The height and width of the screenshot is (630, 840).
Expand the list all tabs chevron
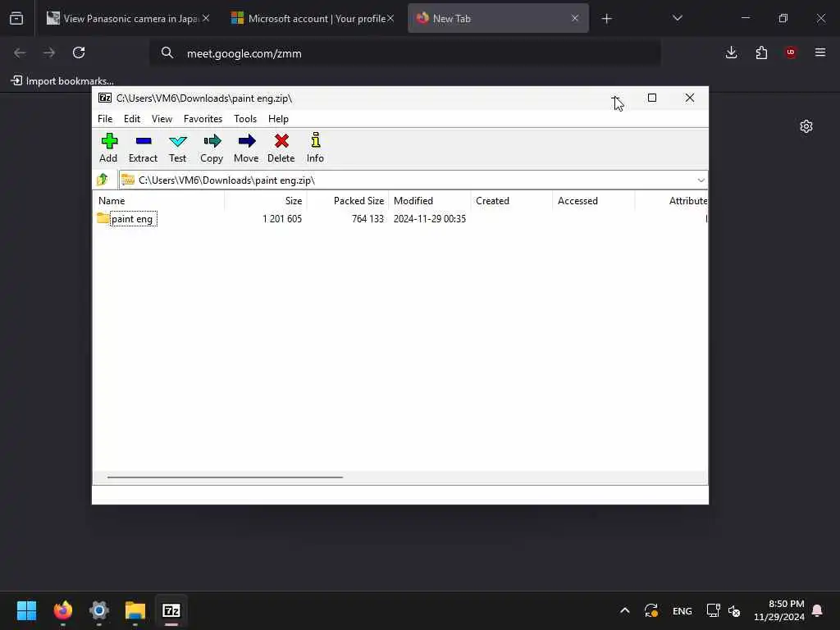(677, 18)
